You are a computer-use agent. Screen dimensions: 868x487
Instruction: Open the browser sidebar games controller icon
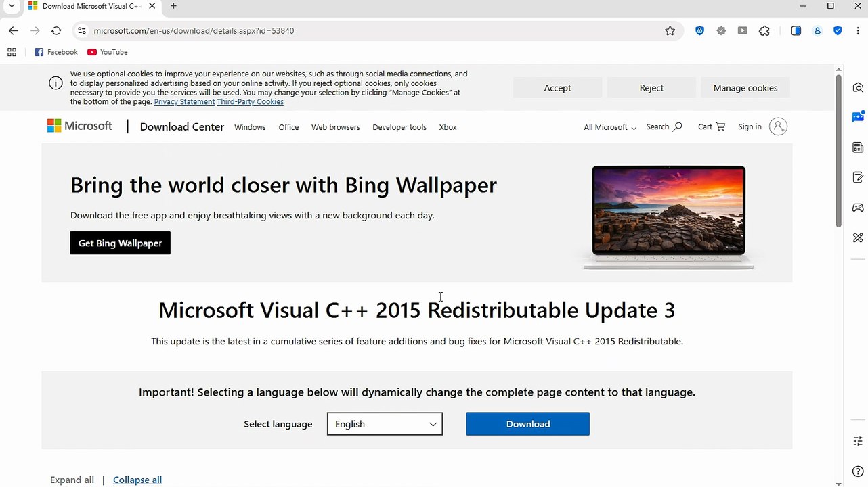tap(858, 208)
